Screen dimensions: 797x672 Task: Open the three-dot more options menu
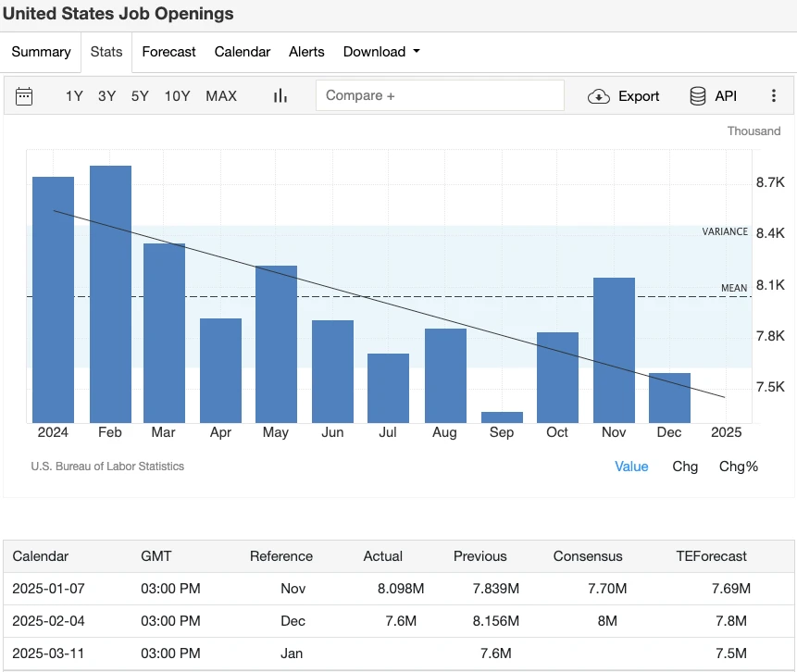coord(774,96)
